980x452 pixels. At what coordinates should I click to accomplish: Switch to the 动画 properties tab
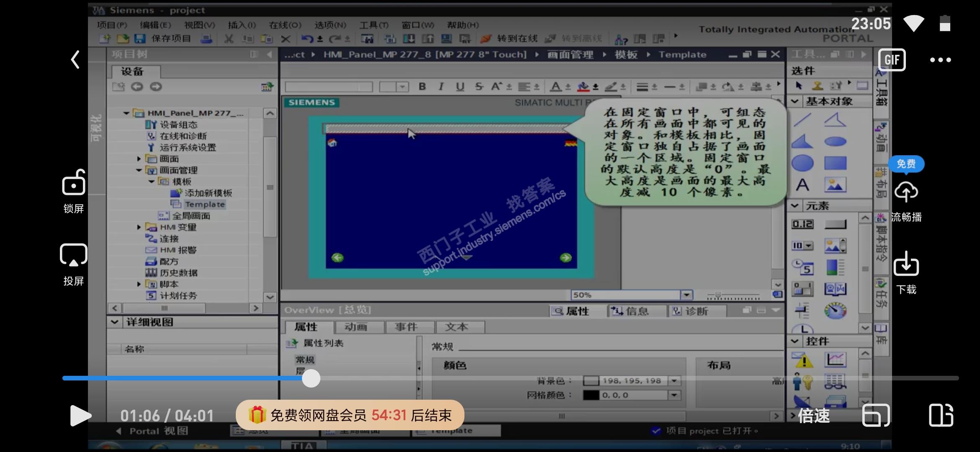tap(356, 327)
